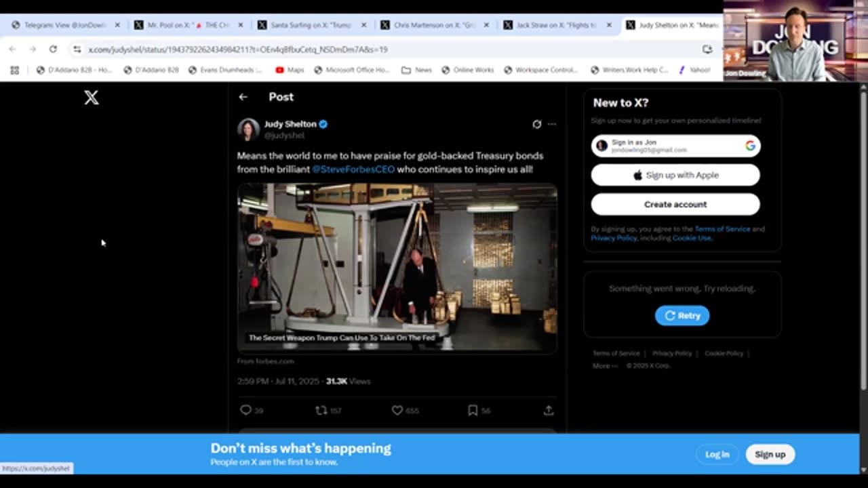Open the apps grid icon in bookmarks bar
Viewport: 868px width, 488px height.
tap(14, 70)
